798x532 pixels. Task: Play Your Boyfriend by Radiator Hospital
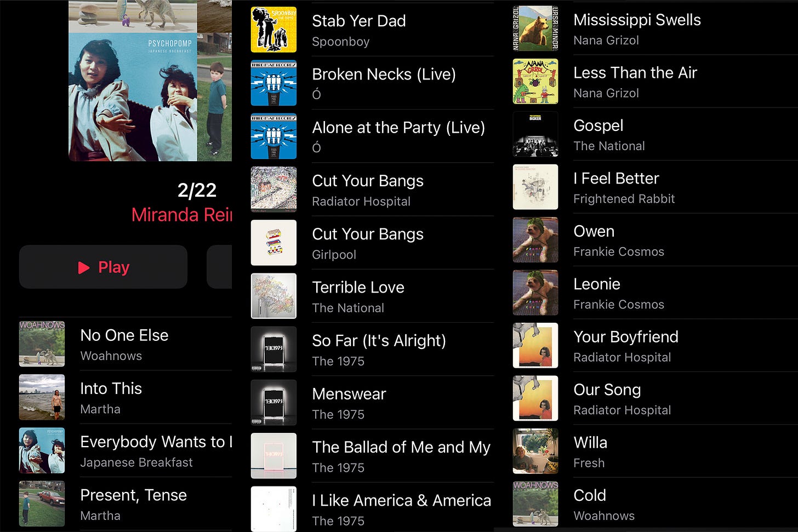click(x=655, y=345)
